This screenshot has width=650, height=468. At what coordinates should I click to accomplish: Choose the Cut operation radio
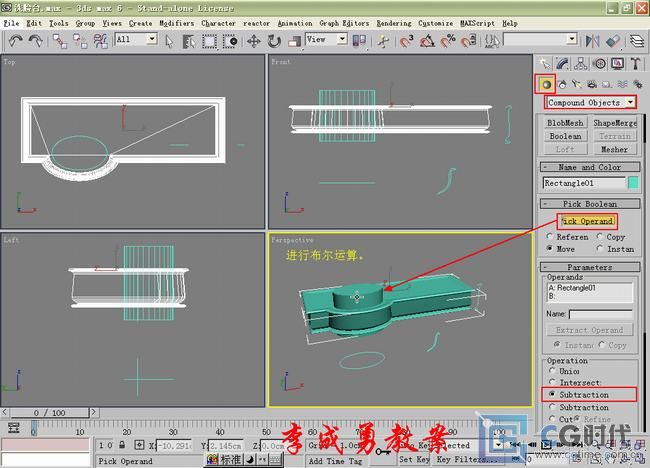click(x=552, y=419)
